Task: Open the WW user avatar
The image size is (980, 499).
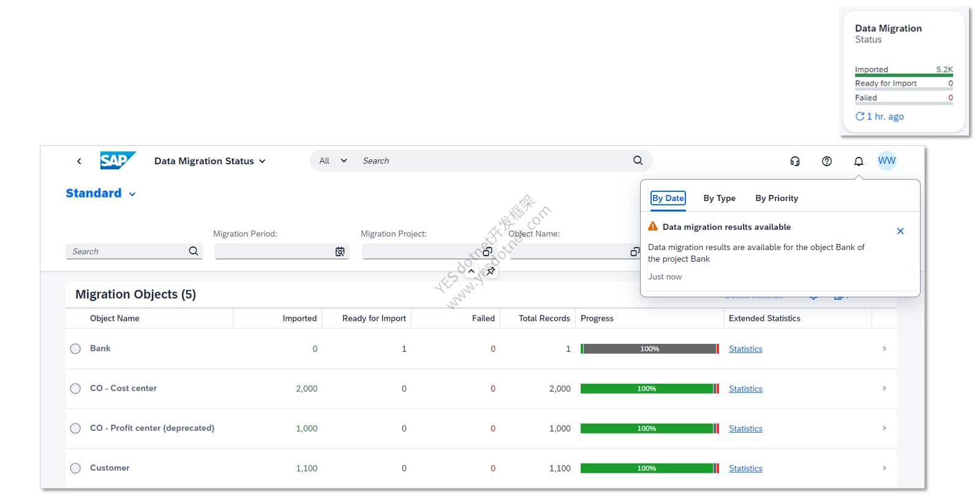Action: (x=887, y=161)
